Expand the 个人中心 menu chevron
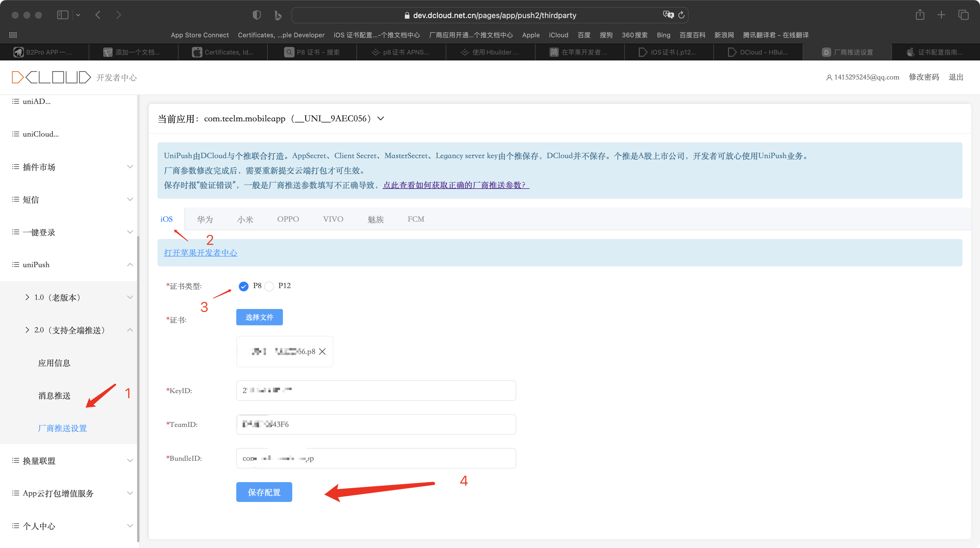980x548 pixels. coord(130,526)
